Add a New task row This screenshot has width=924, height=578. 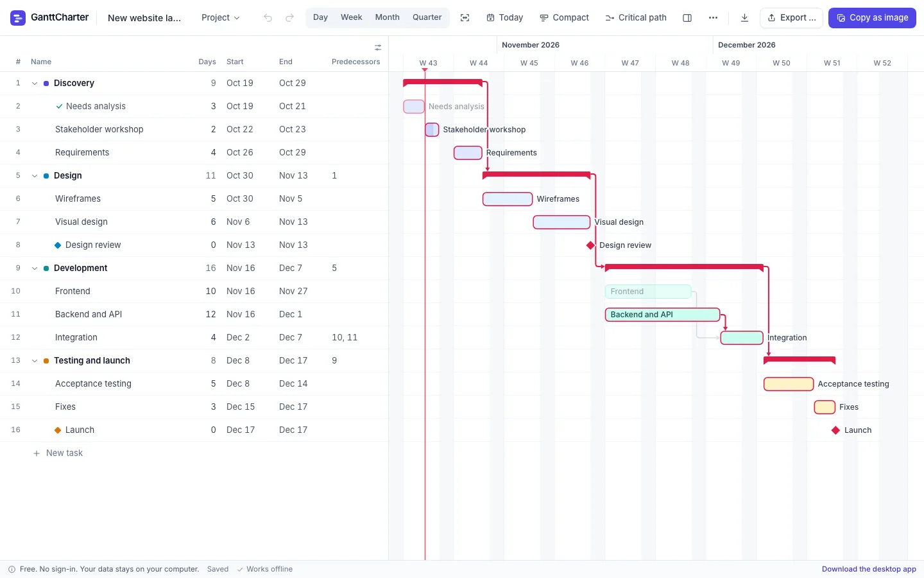58,453
